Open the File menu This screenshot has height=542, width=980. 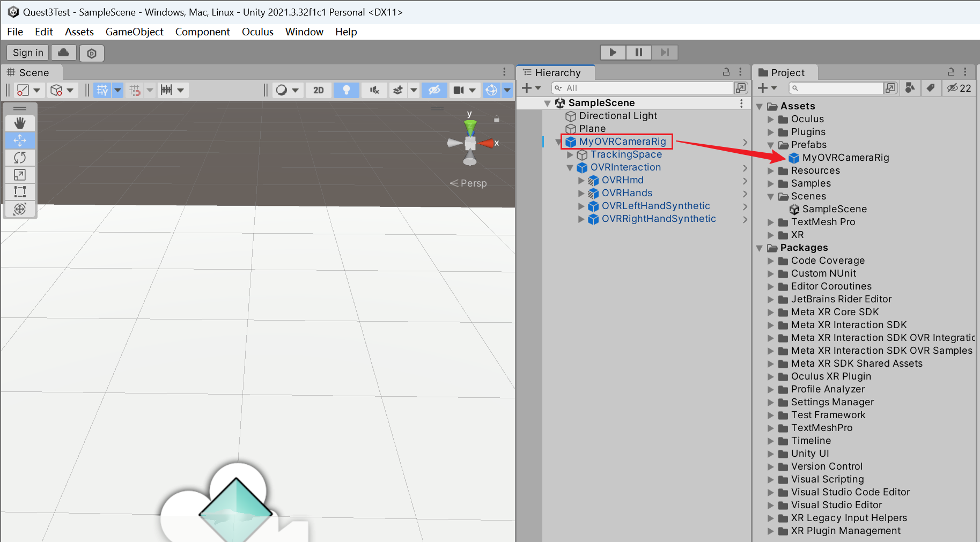(15, 32)
